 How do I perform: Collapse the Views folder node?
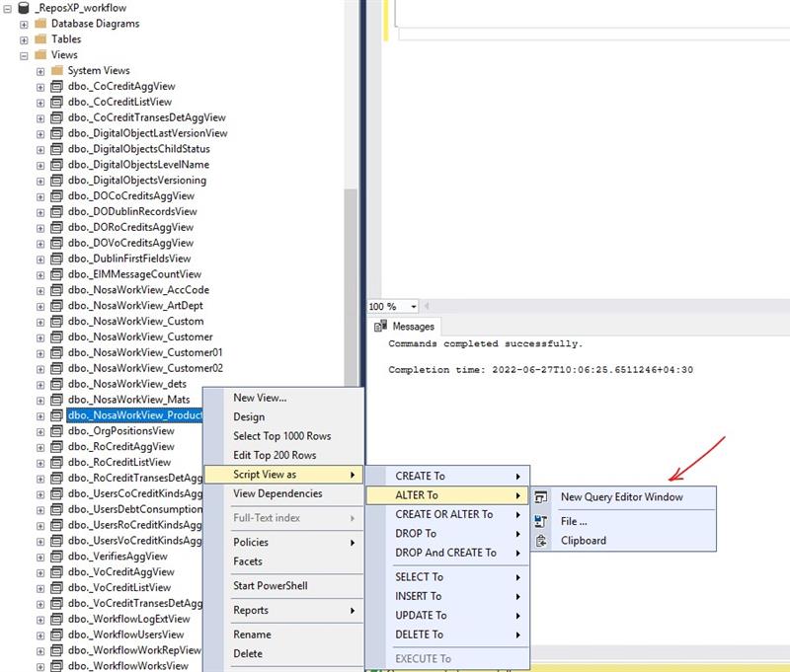[x=24, y=55]
